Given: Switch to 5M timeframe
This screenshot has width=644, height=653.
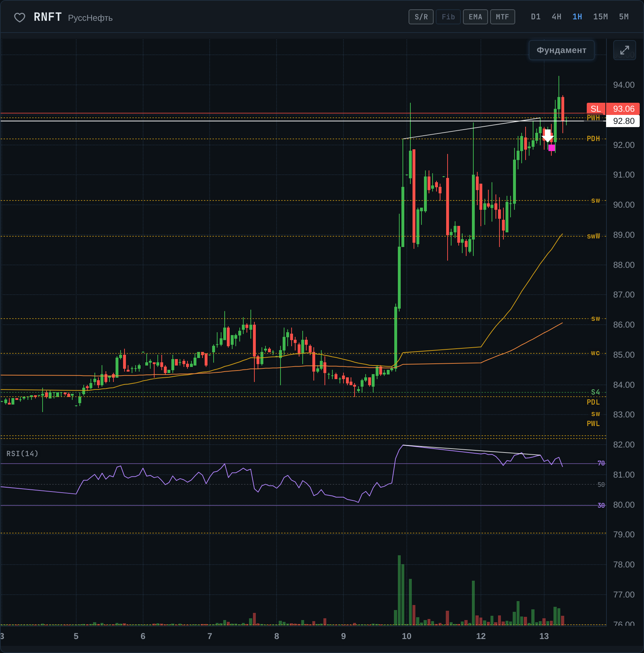Looking at the screenshot, I should point(624,17).
